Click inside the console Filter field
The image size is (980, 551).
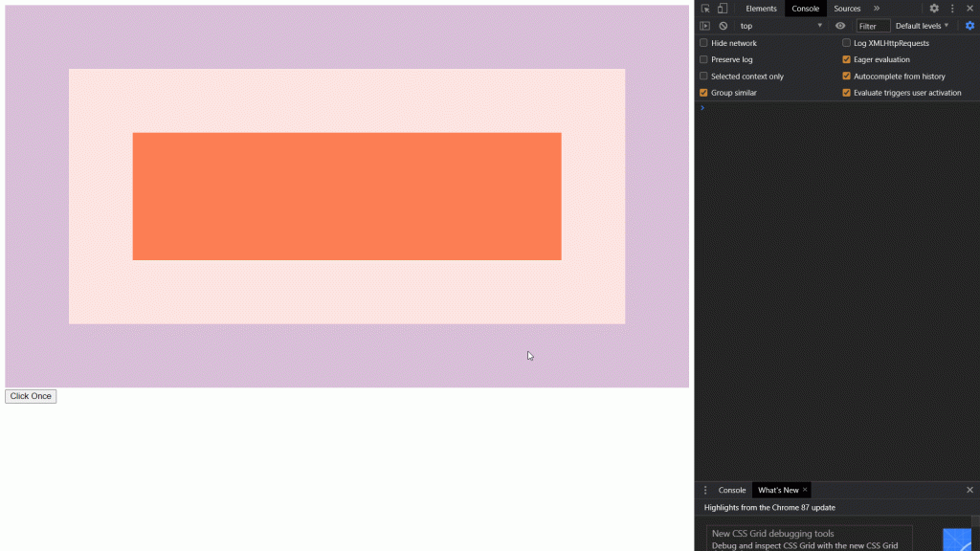coord(873,26)
